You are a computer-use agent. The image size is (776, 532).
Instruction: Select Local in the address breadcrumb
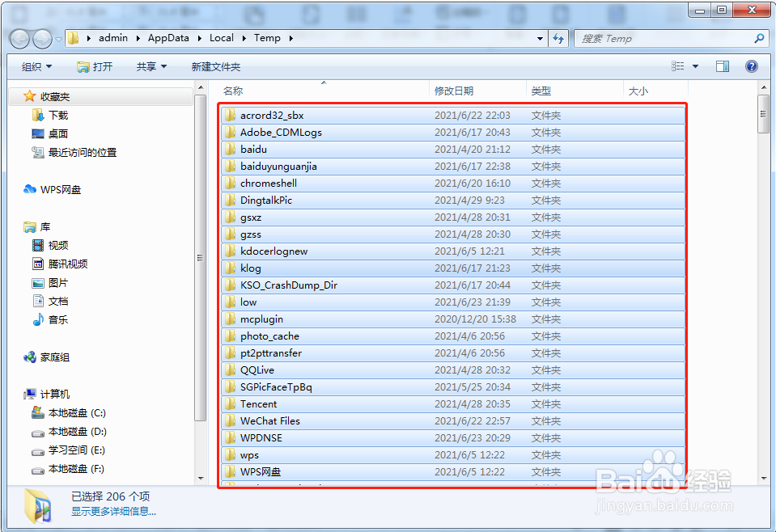click(x=221, y=38)
